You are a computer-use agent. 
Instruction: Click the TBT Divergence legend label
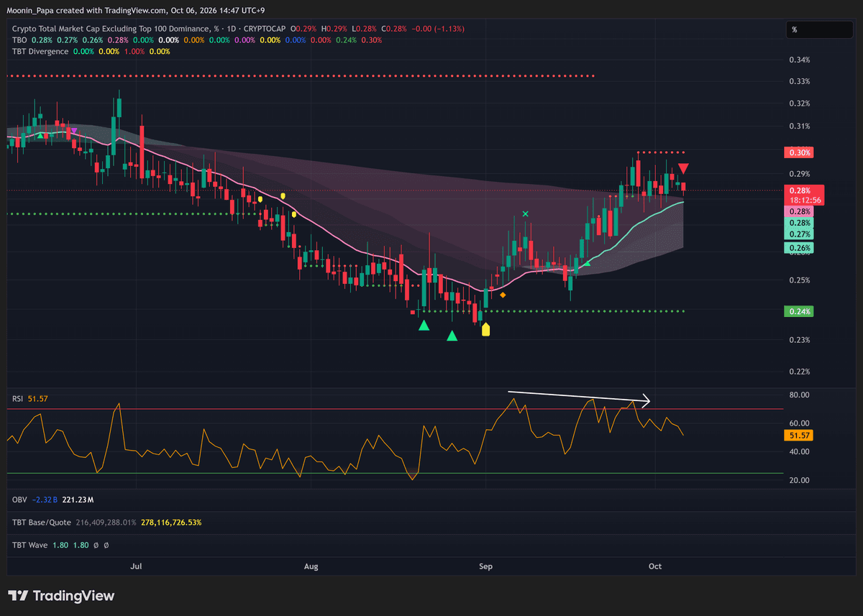click(x=40, y=51)
